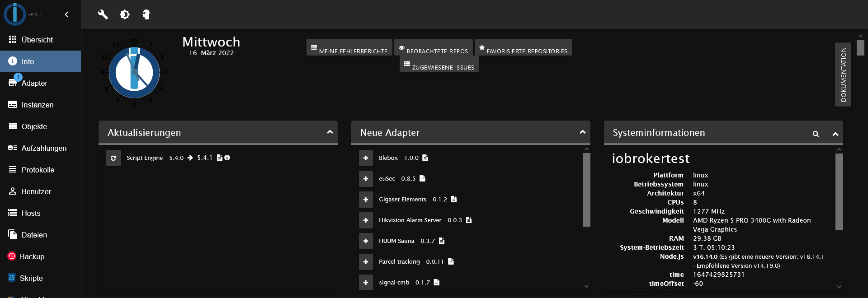868x298 pixels.
Task: Open the HUUM Sauna readme document icon
Action: [x=442, y=241]
